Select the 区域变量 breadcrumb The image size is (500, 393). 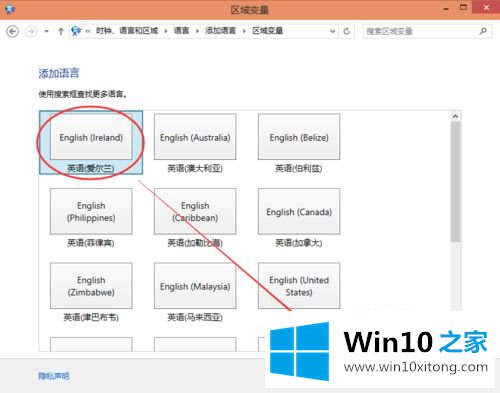point(267,31)
